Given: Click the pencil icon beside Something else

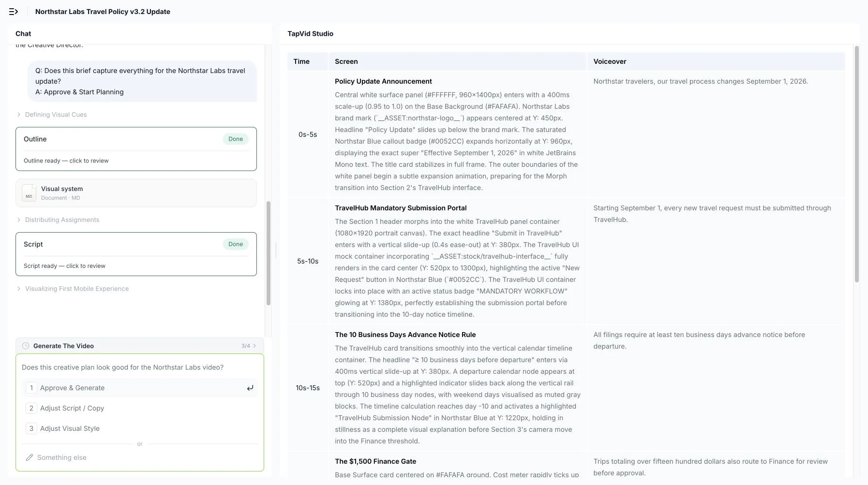Looking at the screenshot, I should point(30,457).
